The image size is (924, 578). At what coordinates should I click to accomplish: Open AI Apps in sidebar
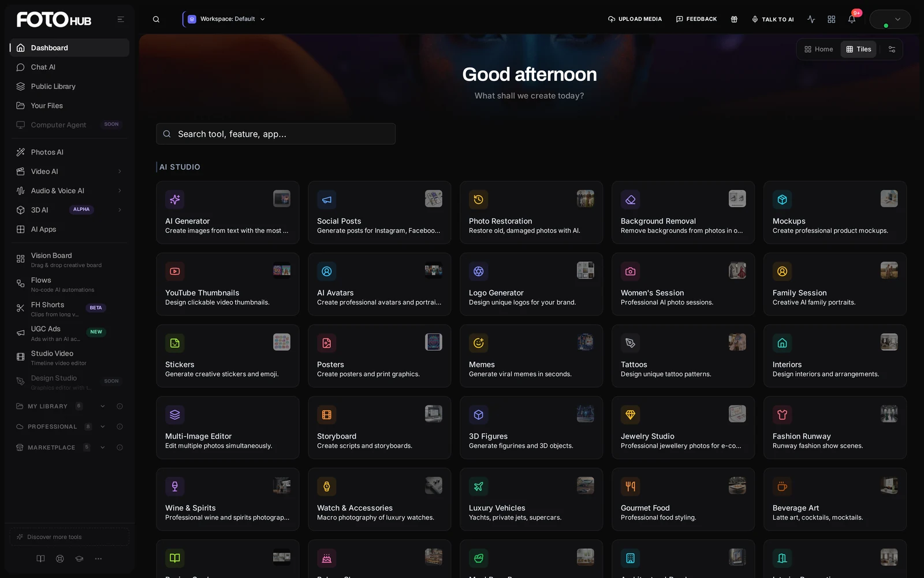(69, 229)
